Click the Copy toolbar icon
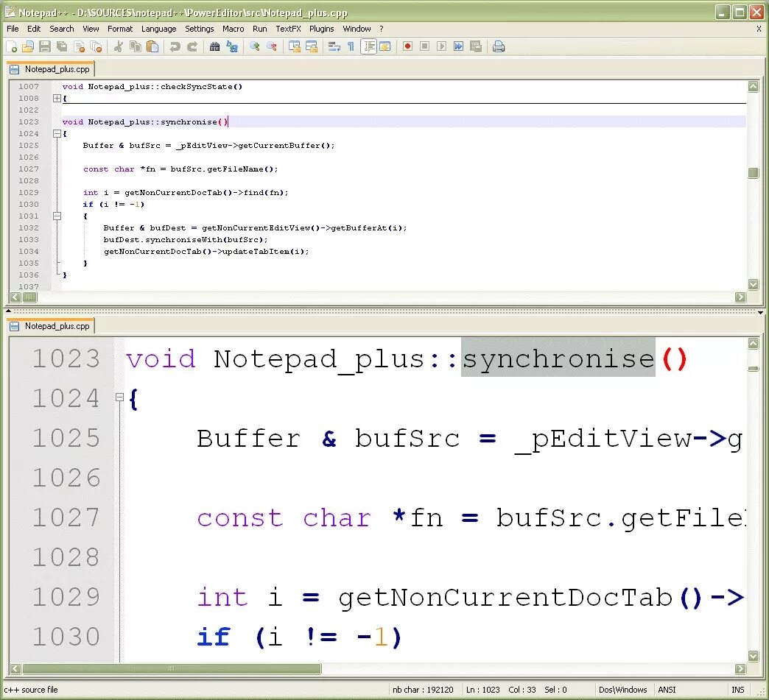 [x=136, y=47]
